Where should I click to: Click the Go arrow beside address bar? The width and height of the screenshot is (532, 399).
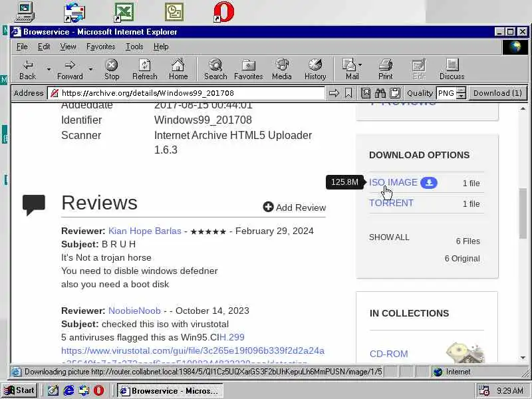click(334, 93)
